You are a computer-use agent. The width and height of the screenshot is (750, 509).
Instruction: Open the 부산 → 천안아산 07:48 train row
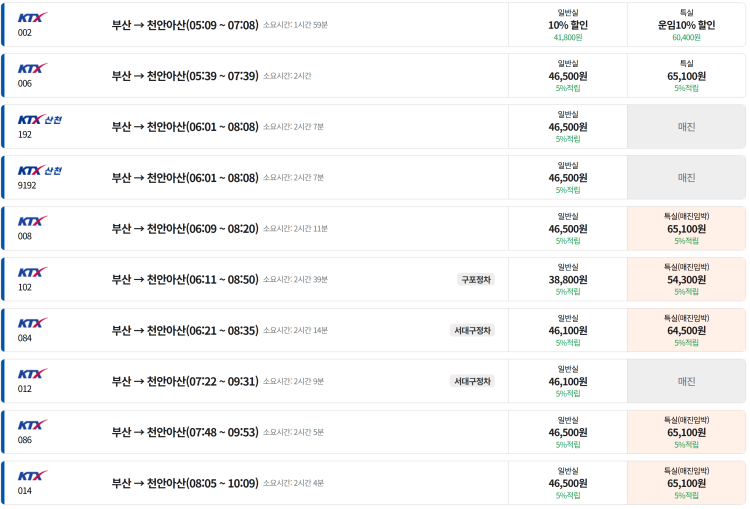click(x=185, y=432)
